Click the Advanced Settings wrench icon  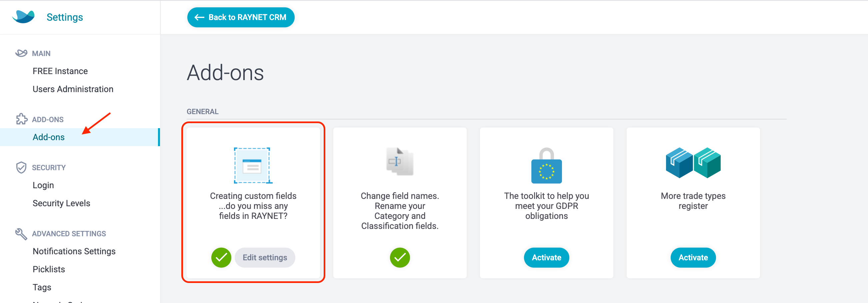[x=21, y=234]
